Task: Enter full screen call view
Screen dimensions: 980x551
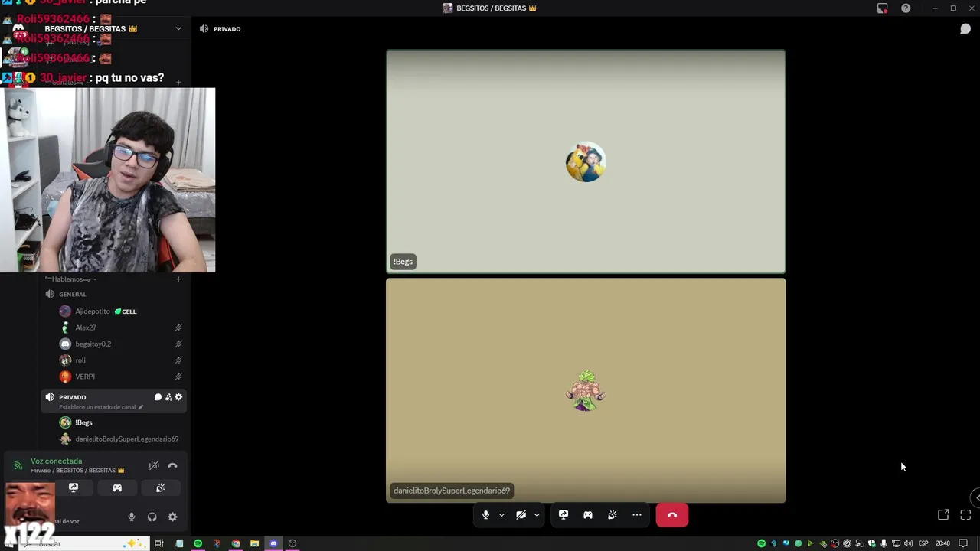Action: pos(965,515)
